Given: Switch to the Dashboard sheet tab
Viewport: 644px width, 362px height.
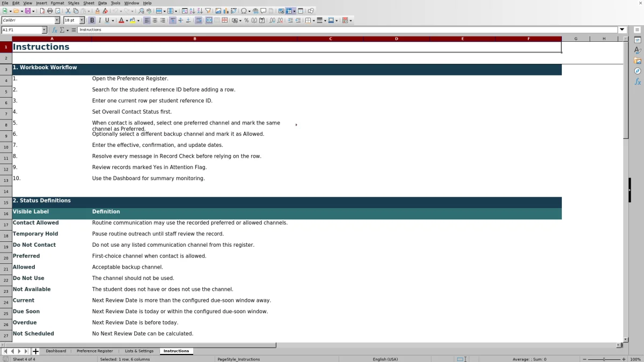Looking at the screenshot, I should click(56, 351).
